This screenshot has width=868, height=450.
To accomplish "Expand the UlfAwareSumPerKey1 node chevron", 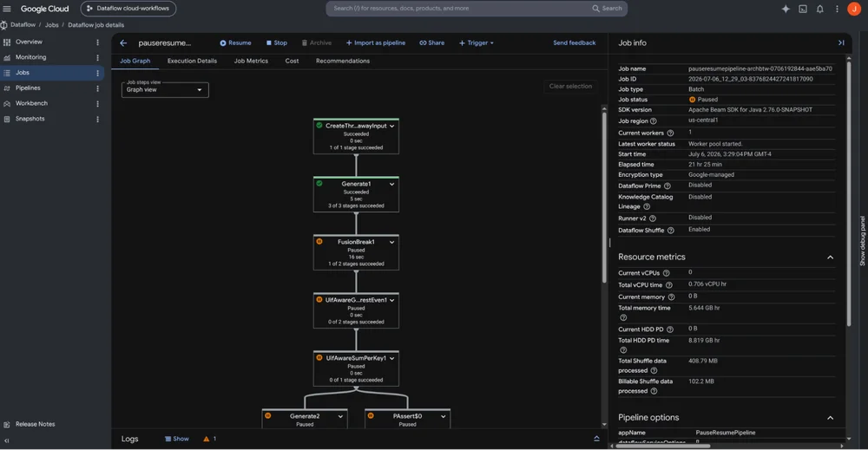I will [392, 358].
